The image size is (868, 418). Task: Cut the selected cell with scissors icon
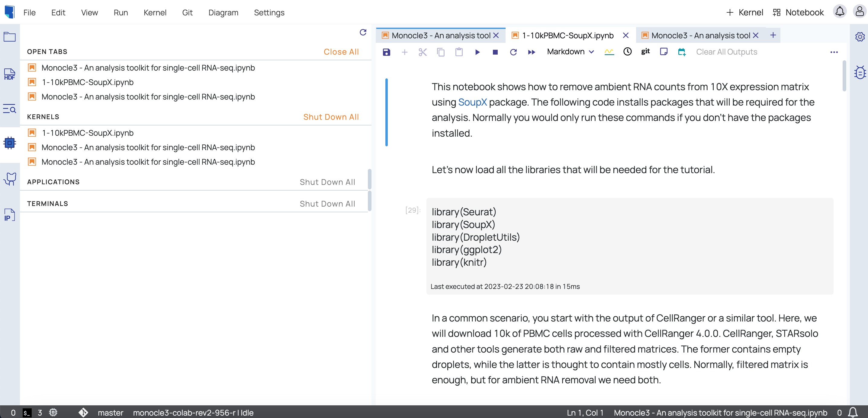[423, 52]
